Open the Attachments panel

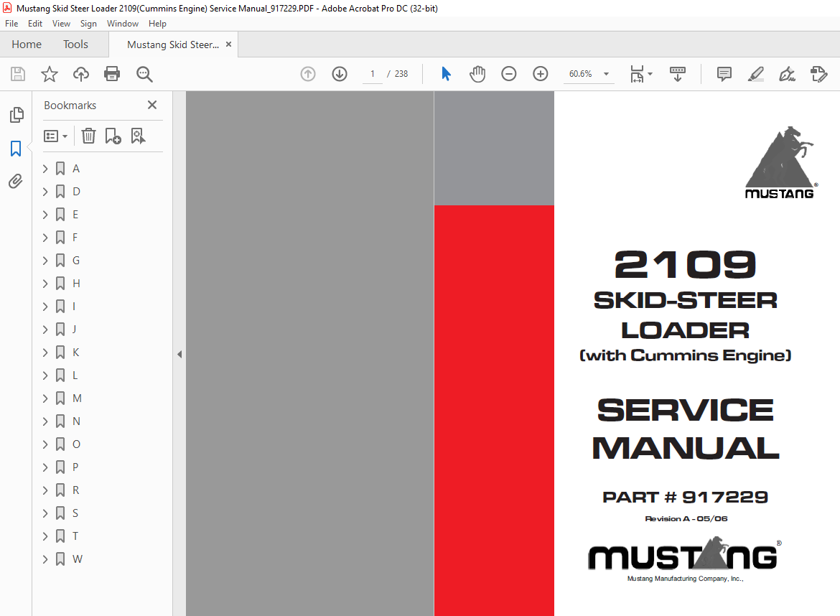tap(16, 182)
